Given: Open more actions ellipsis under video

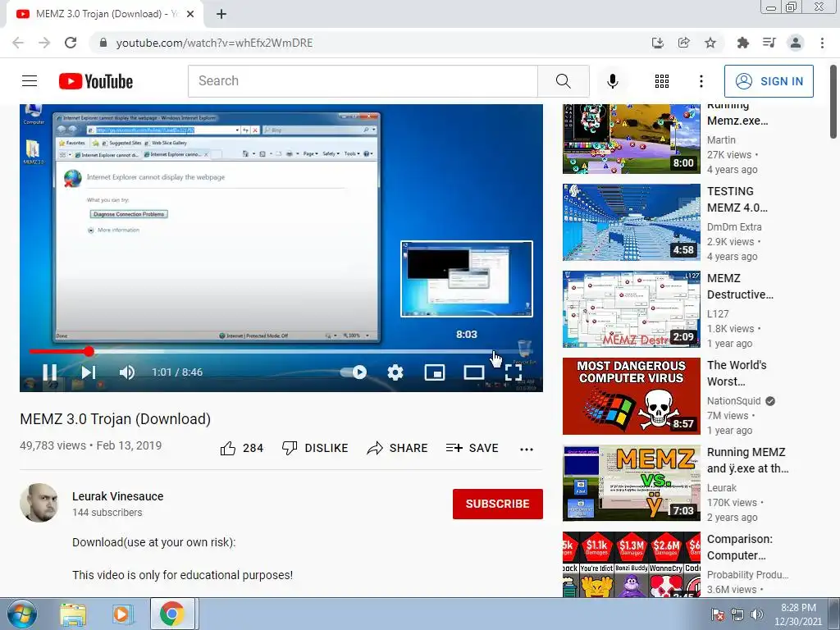Looking at the screenshot, I should pos(527,449).
